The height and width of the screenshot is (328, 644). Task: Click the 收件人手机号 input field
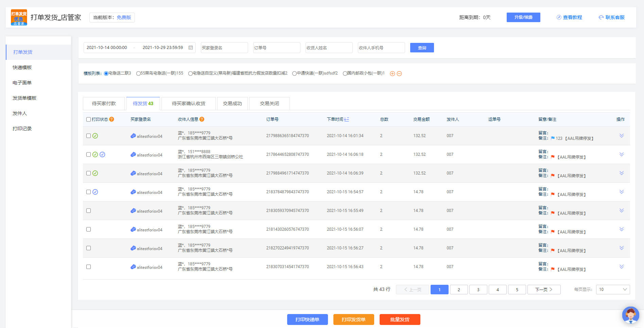coord(381,48)
